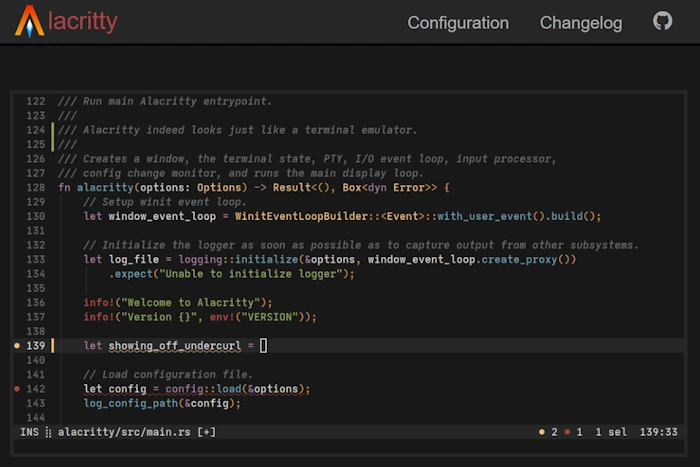Click the string "Unable to initialize logger"
The image size is (700, 467).
tap(251, 274)
